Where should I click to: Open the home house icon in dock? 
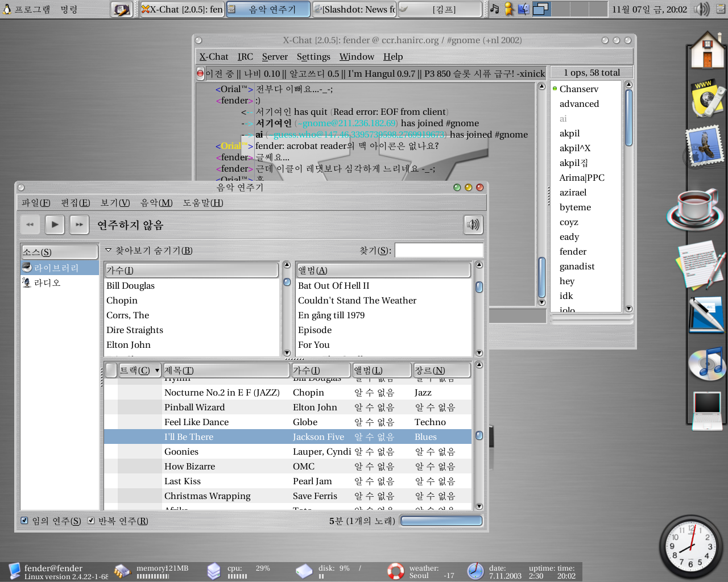707,51
